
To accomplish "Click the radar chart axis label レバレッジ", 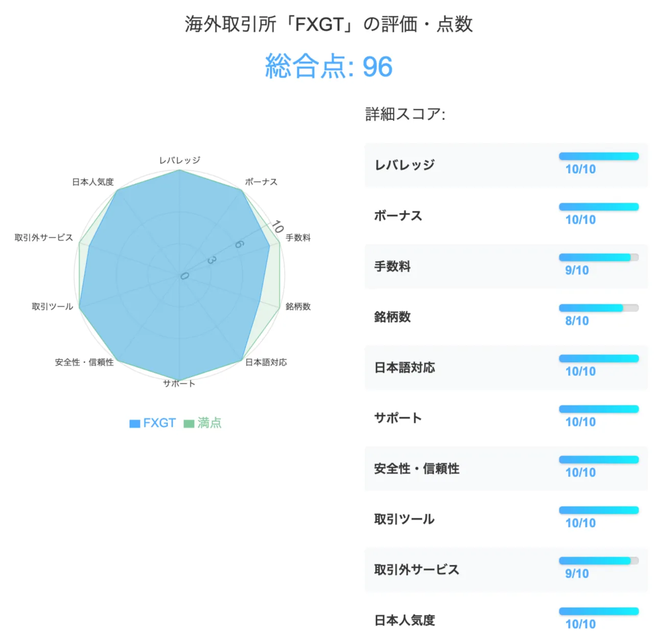I will click(179, 160).
